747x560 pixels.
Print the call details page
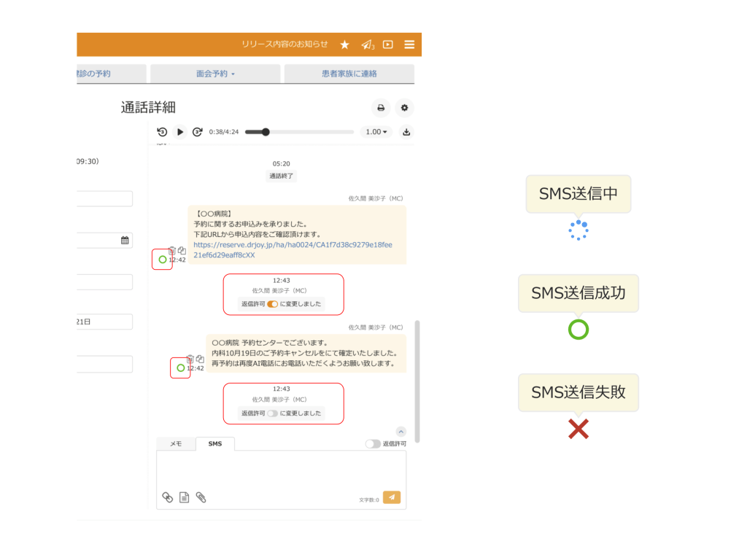(380, 108)
